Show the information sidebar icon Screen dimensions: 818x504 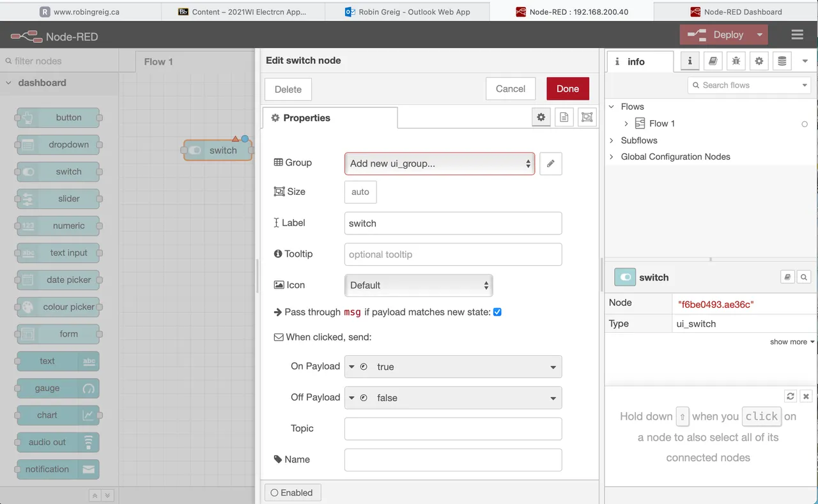click(690, 61)
